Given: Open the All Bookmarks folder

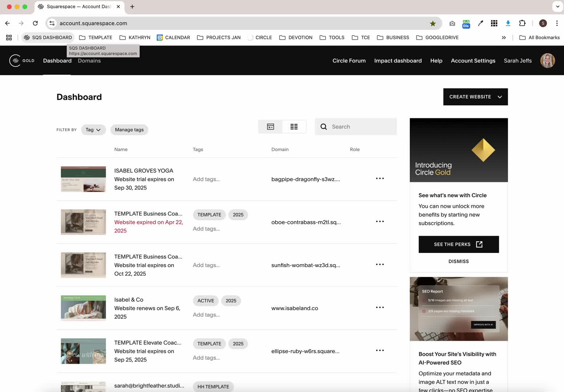Looking at the screenshot, I should pyautogui.click(x=539, y=37).
